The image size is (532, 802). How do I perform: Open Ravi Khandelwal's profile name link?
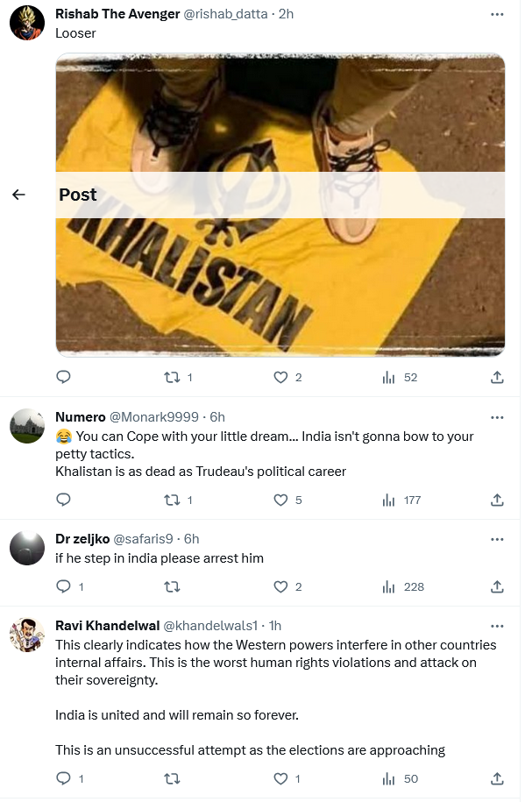[108, 626]
